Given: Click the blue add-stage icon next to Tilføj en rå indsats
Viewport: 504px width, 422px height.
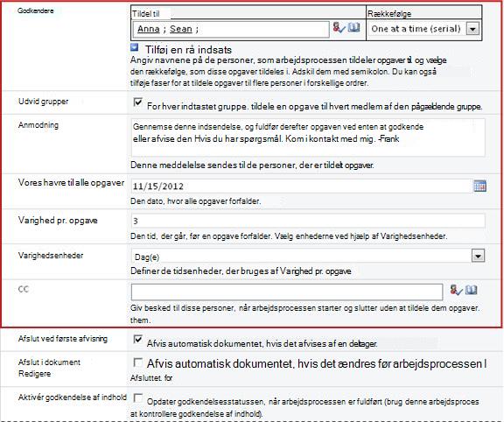Looking at the screenshot, I should tap(135, 47).
